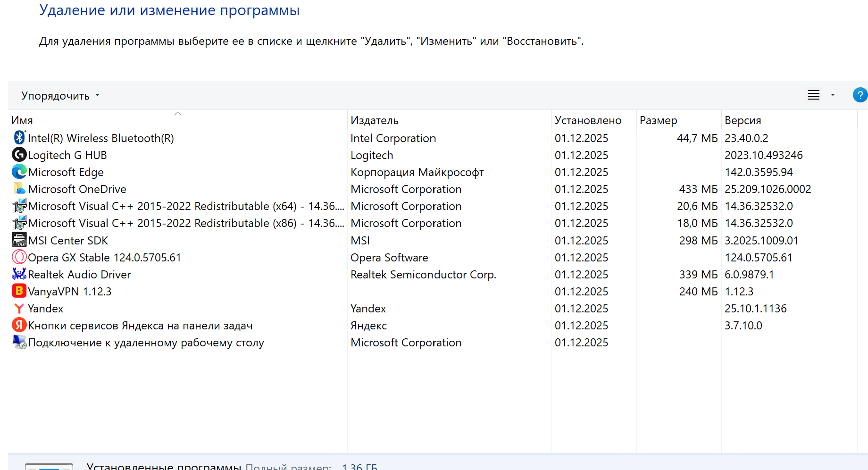Click publisher Realtek Semiconductor Corp.
Viewport: 868px width, 470px height.
[x=423, y=275]
